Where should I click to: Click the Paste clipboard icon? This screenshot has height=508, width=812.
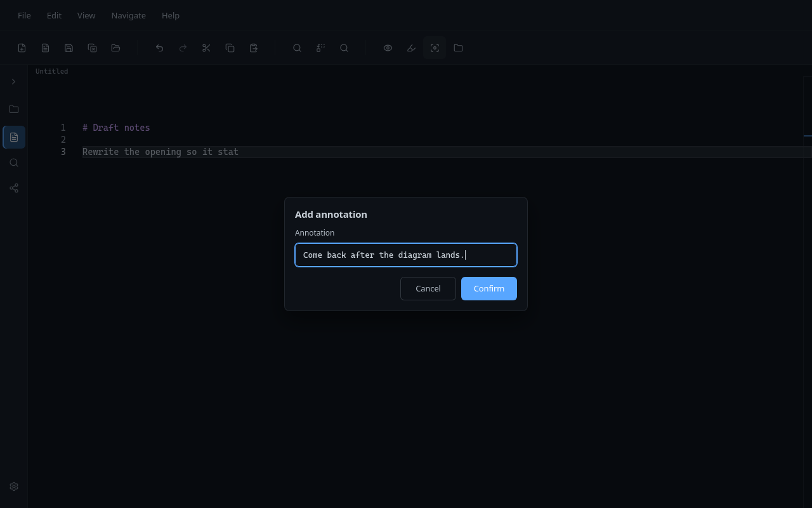pyautogui.click(x=253, y=48)
